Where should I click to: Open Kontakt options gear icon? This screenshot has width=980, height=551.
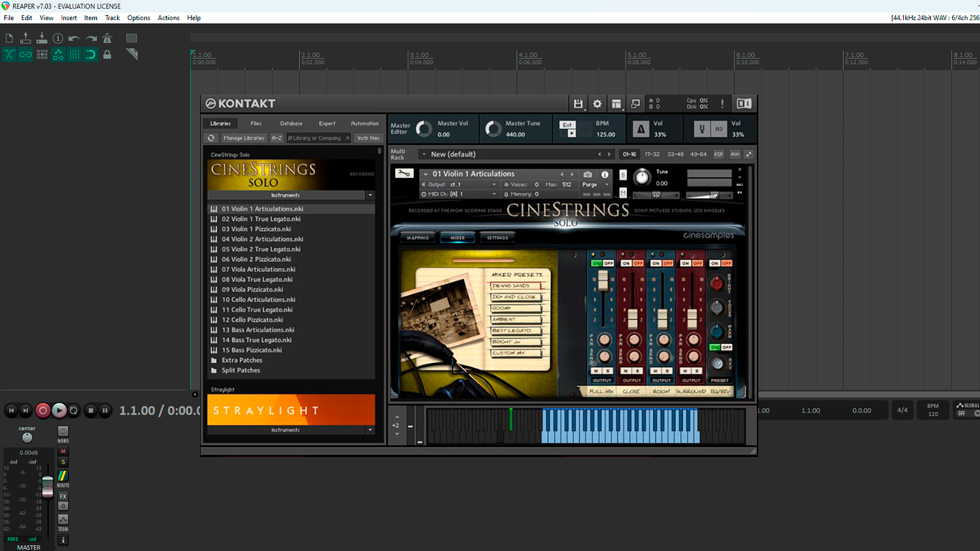pos(598,104)
